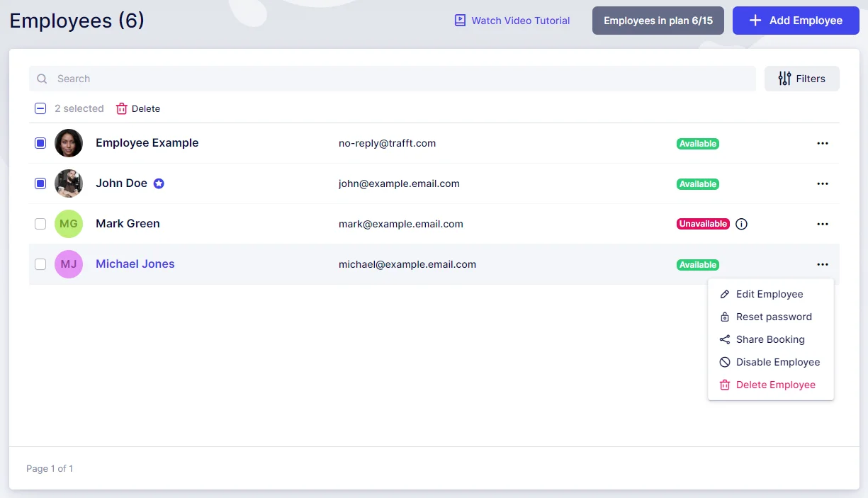Uncheck the Employee Example checkbox
The width and height of the screenshot is (868, 498).
pos(40,143)
